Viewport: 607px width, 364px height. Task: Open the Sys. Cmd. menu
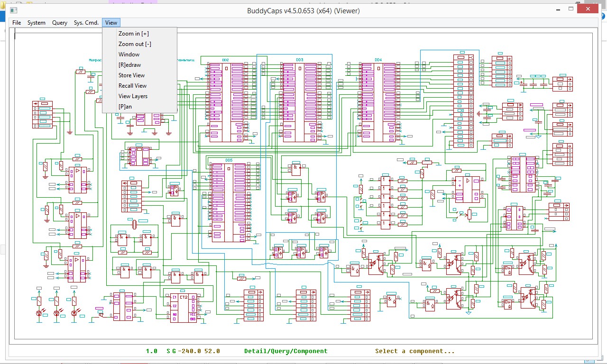(x=86, y=23)
